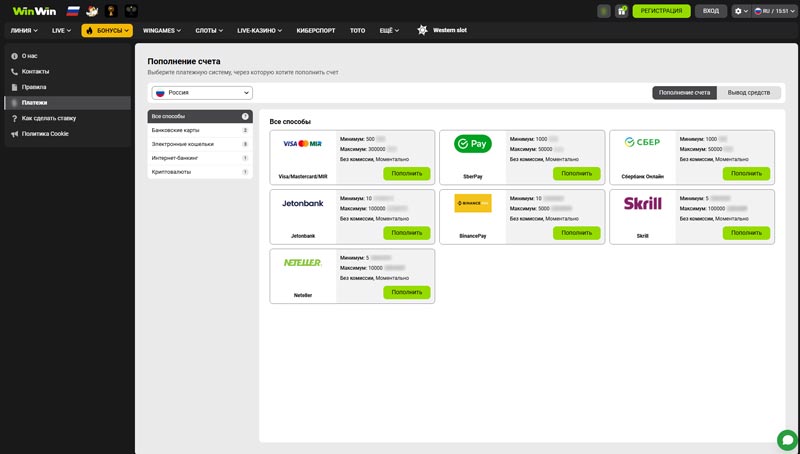This screenshot has width=800, height=454.
Task: Click the Jetonbank logo
Action: click(303, 203)
